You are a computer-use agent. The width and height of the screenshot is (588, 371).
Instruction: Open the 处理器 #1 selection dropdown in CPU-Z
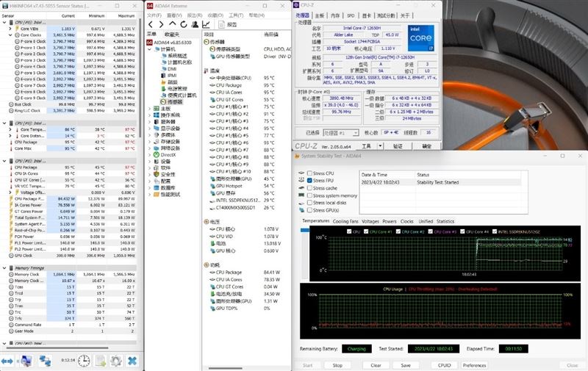[341, 133]
